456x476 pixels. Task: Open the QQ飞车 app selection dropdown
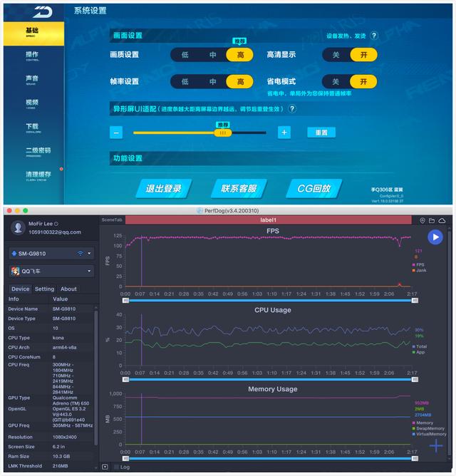click(51, 271)
